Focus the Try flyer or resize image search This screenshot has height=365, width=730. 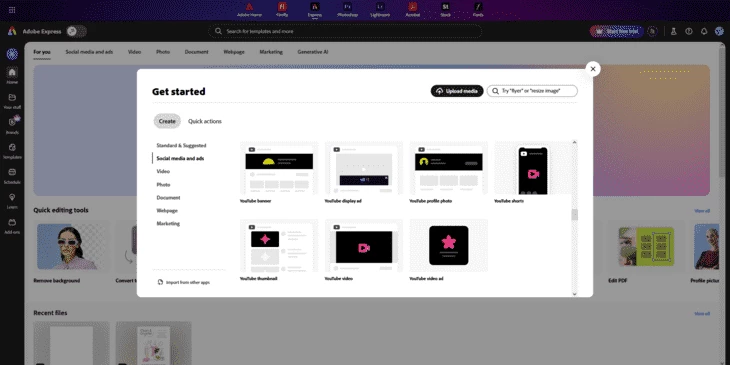coord(532,91)
